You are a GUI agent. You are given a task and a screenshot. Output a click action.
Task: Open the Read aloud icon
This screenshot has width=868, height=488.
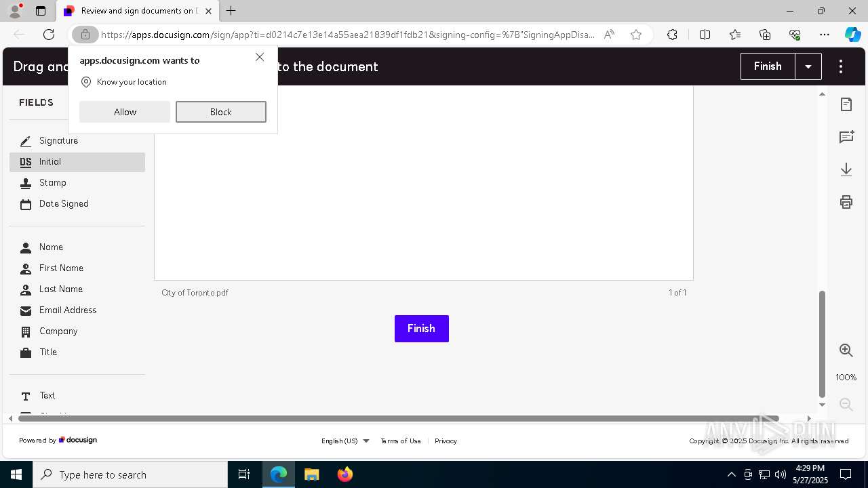609,35
